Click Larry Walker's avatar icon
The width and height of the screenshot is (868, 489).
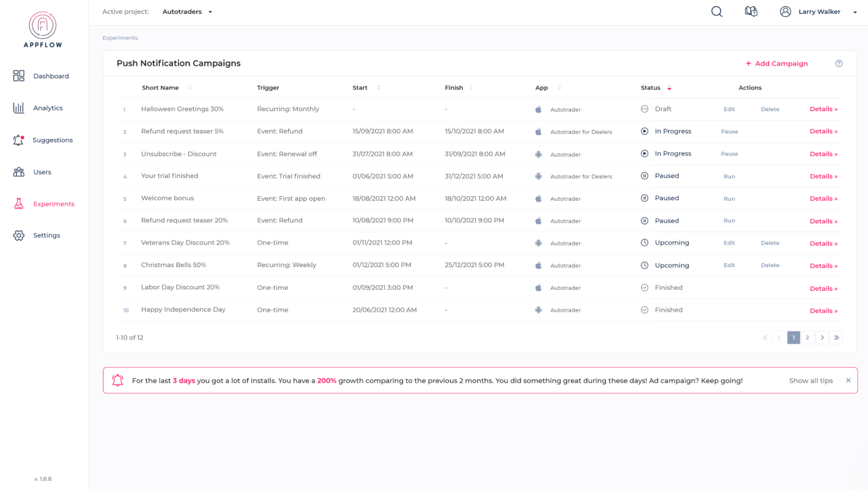coord(785,11)
